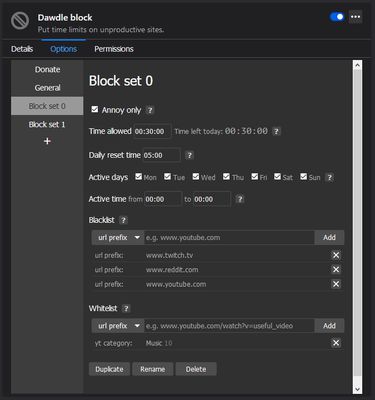The image size is (375, 400).
Task: Click the Daily reset time field
Action: click(162, 155)
